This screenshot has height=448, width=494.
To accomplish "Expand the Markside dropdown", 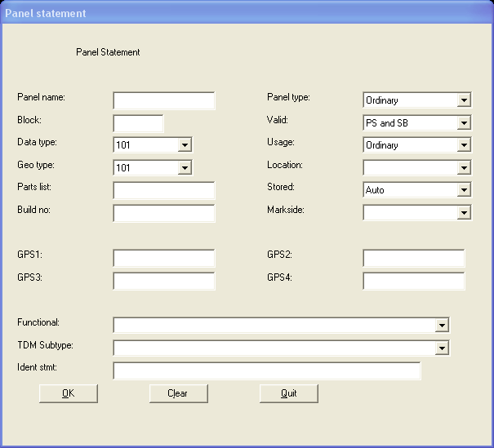I will [417, 213].
